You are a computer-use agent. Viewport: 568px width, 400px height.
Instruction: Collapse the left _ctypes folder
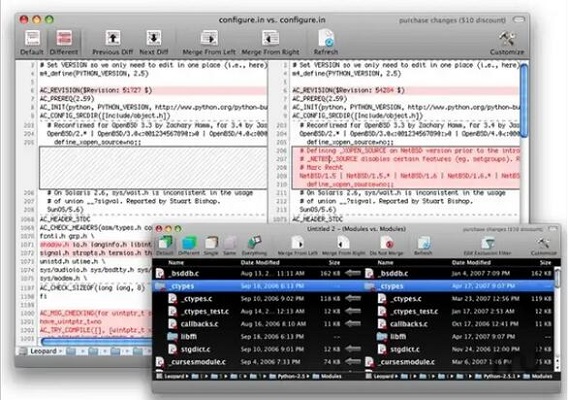[x=160, y=286]
